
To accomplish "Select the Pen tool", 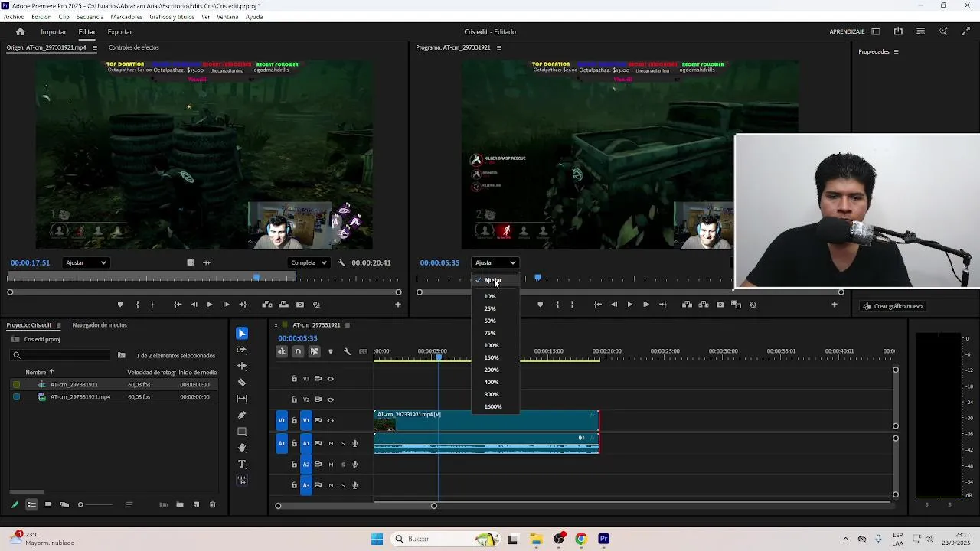I will 242,415.
